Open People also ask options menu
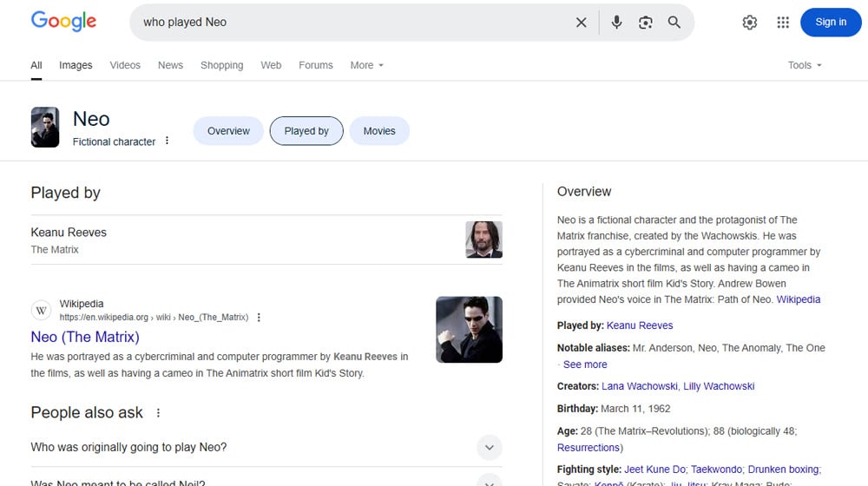The width and height of the screenshot is (868, 486). coord(158,413)
